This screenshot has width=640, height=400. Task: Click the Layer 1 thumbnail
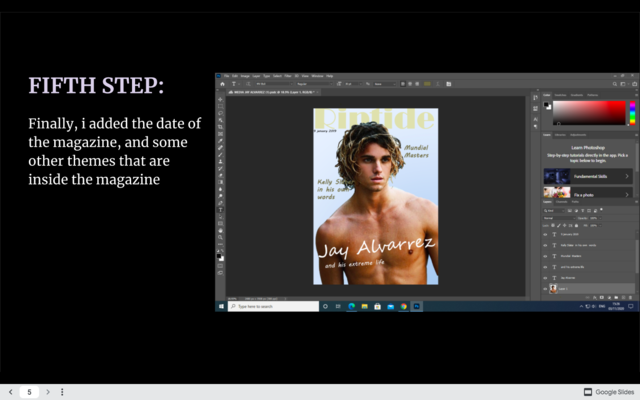click(x=553, y=289)
